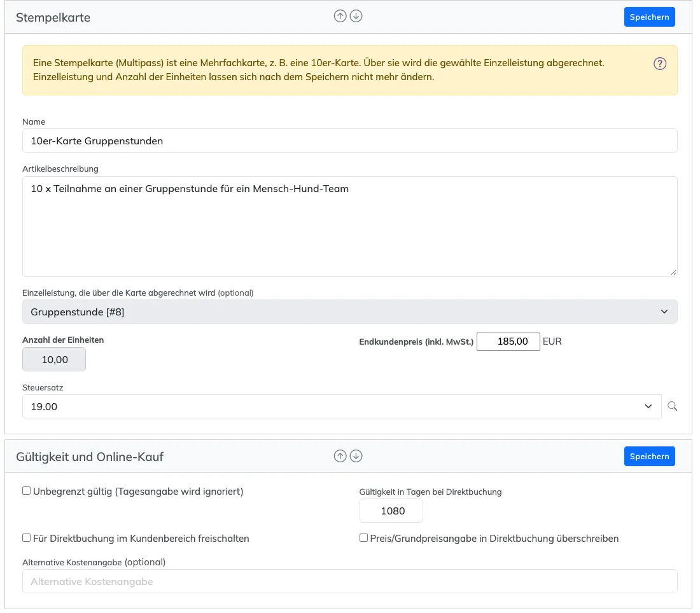This screenshot has height=613, width=700.
Task: Click the Gültigkeit in Tagen bei Direktbuchung label
Action: pos(430,492)
